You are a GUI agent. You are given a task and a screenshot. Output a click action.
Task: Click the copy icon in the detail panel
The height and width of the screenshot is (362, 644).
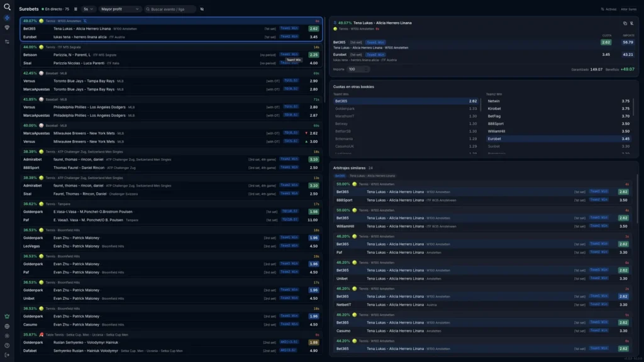click(x=625, y=23)
